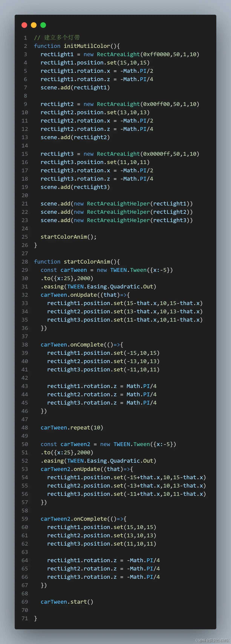
Task: Click line number 71 in gutter
Action: coord(25,618)
